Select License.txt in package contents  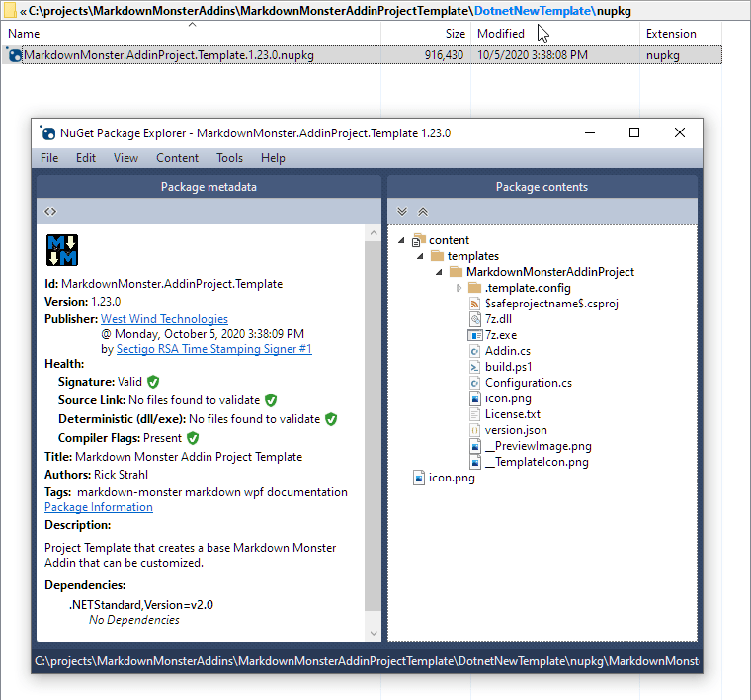click(x=513, y=414)
